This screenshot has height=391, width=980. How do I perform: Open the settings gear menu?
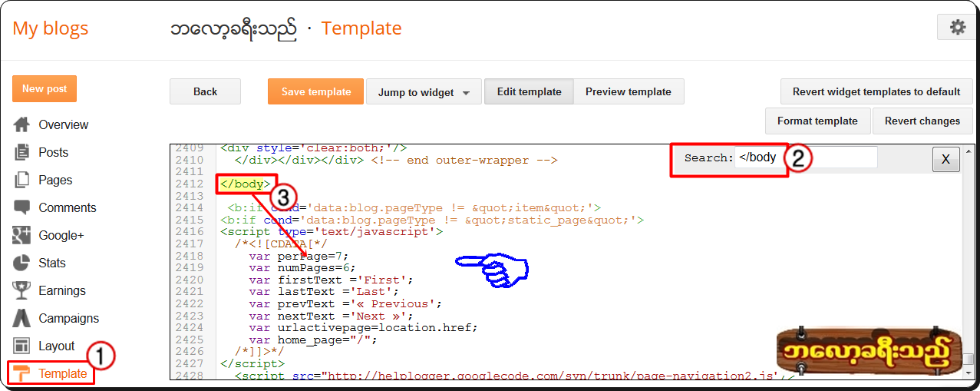(957, 27)
